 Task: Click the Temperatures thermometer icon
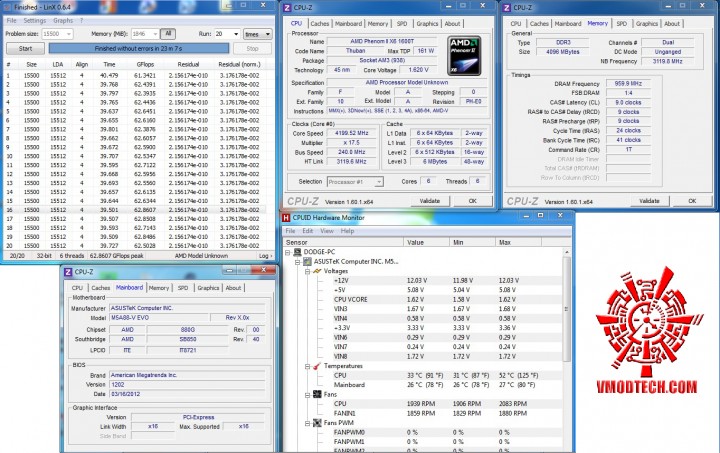317,366
